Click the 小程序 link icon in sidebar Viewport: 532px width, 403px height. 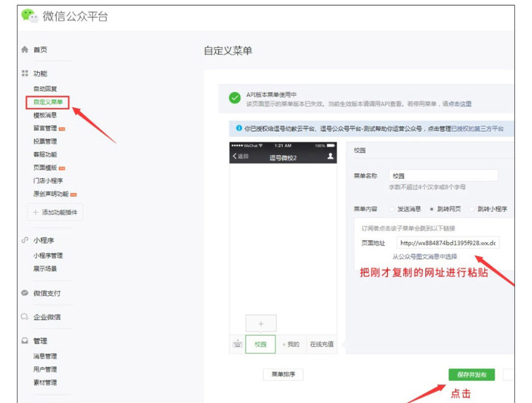[25, 239]
